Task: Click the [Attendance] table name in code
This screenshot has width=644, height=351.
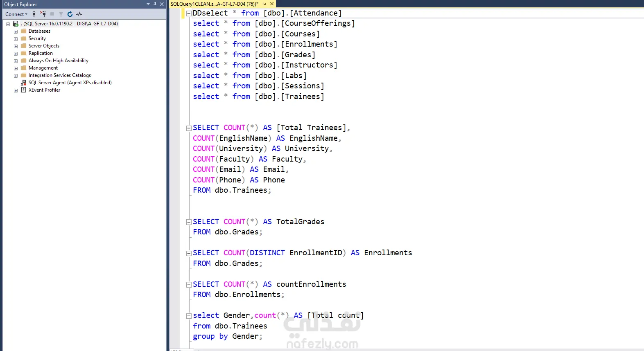Action: click(x=316, y=13)
